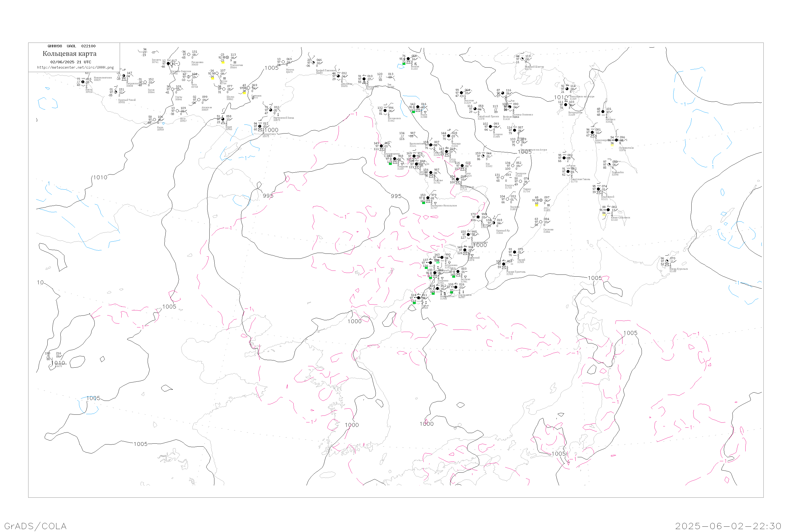Click the Троицкое open station circle

coord(513,165)
